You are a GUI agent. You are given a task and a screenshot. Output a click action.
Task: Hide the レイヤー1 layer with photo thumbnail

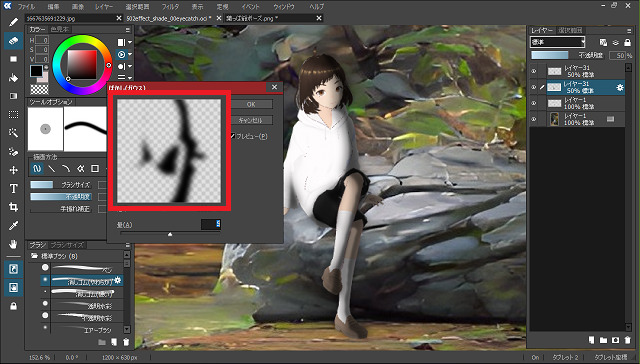(x=534, y=119)
